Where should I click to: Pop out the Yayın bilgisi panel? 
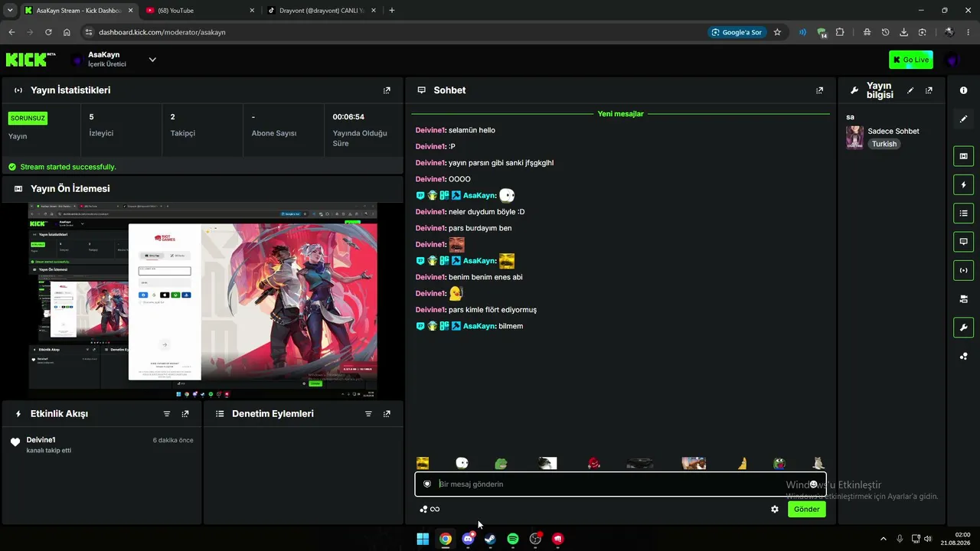pos(929,90)
